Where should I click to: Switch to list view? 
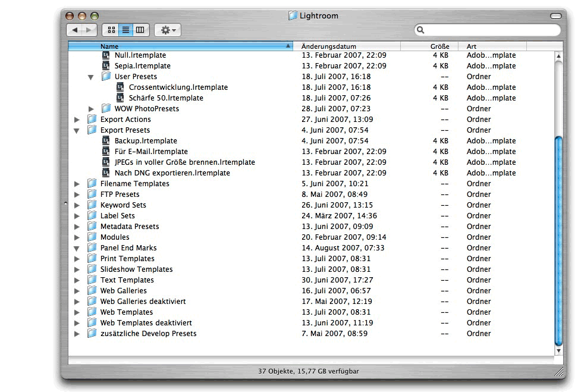pos(125,30)
